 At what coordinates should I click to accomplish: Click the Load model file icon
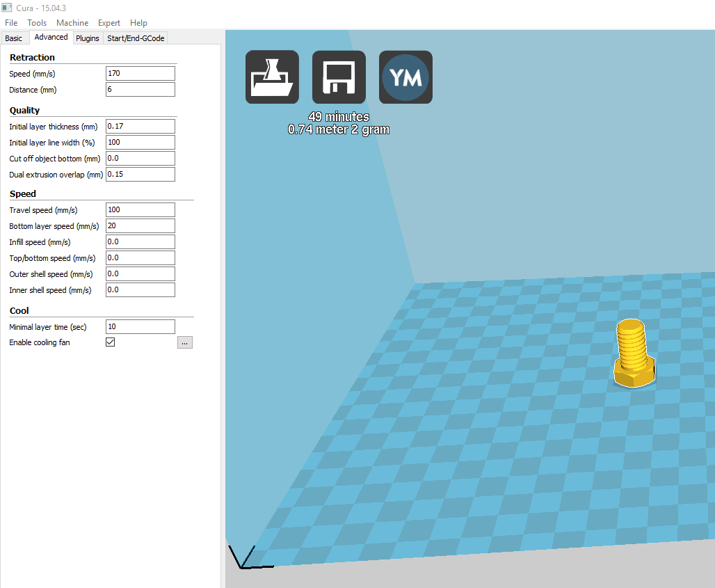tap(272, 77)
